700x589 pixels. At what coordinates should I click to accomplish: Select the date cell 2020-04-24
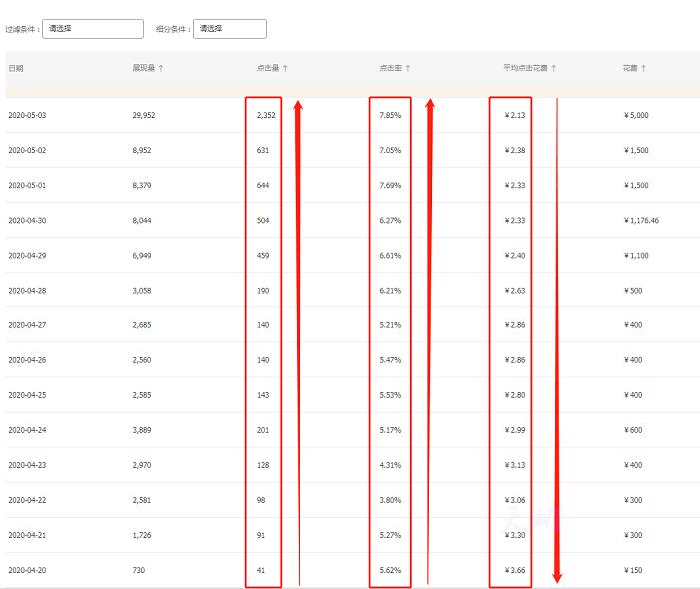tap(27, 430)
